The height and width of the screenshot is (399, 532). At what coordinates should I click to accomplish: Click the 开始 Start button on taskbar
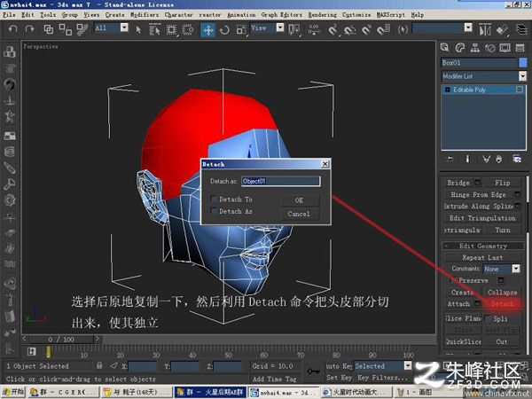coord(13,392)
